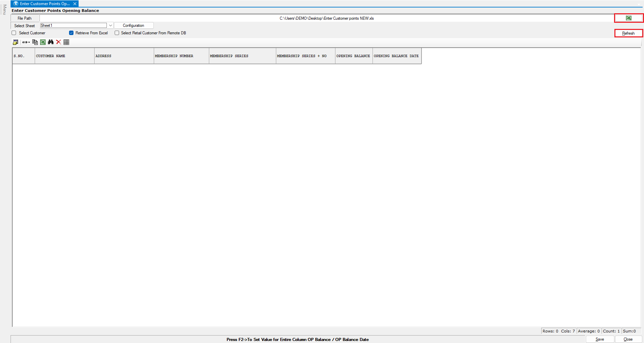Click the copy icon in grid toolbar
Viewport: 644px width, 343px height.
pos(35,42)
